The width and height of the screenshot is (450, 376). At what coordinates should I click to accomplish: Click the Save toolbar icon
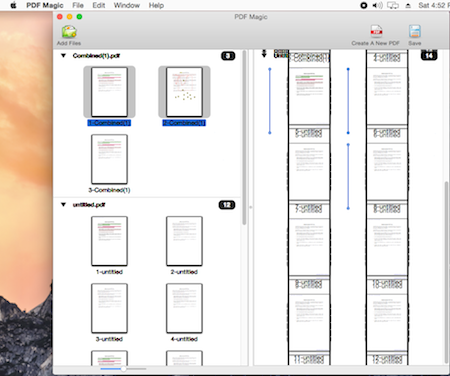point(415,32)
